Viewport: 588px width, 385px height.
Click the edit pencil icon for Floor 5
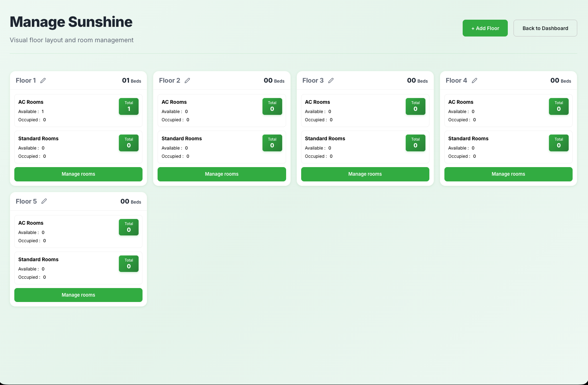coord(44,201)
